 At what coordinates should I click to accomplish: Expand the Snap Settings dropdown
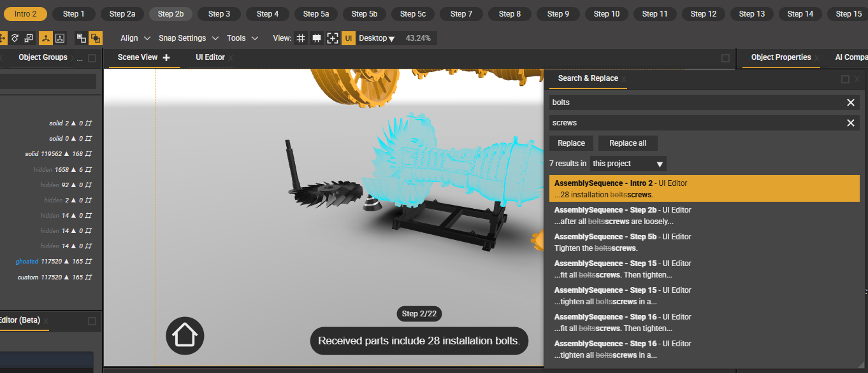(188, 38)
